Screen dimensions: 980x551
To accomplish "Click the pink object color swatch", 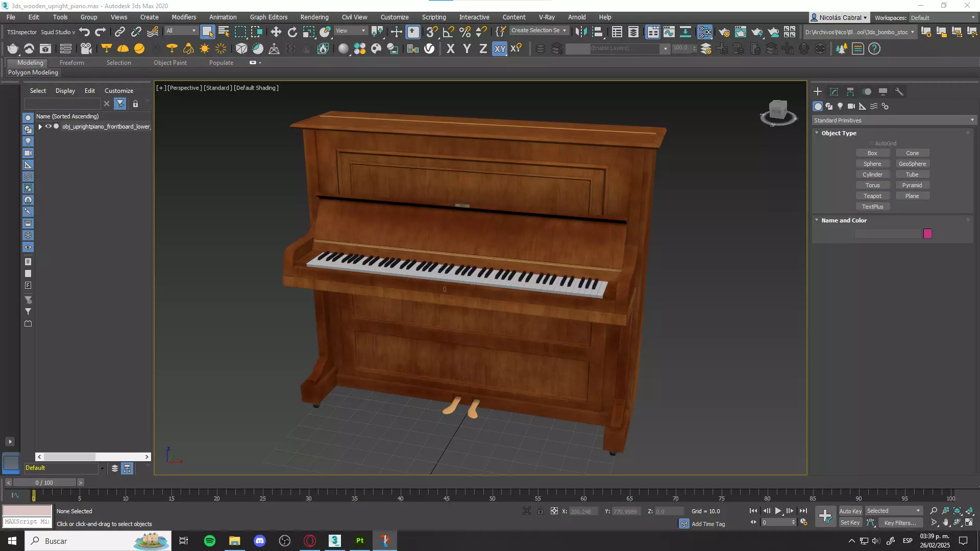I will (927, 234).
